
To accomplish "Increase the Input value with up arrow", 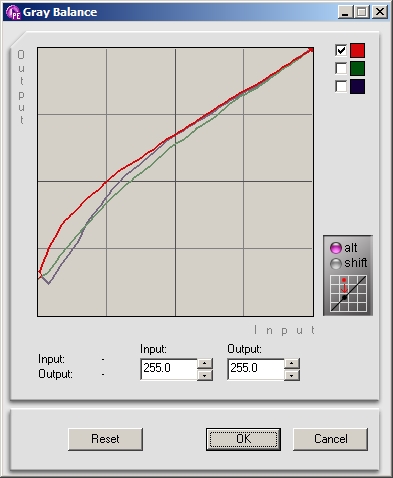I will (205, 363).
